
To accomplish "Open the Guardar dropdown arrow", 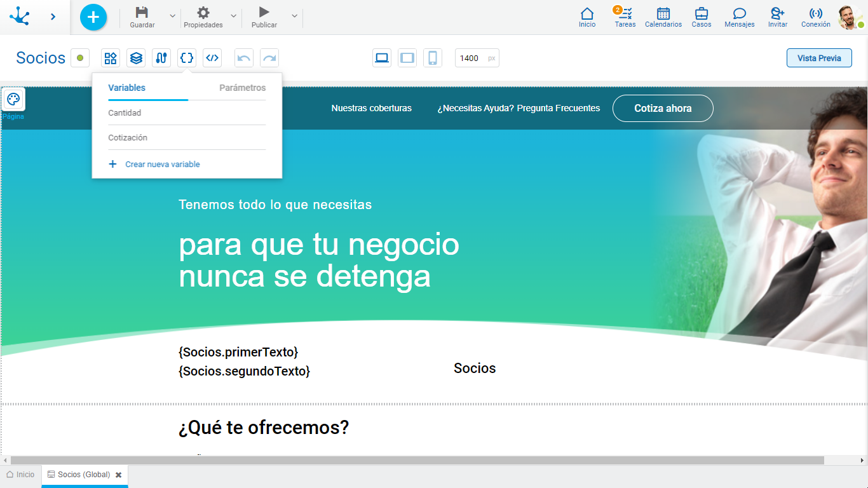I will 172,16.
